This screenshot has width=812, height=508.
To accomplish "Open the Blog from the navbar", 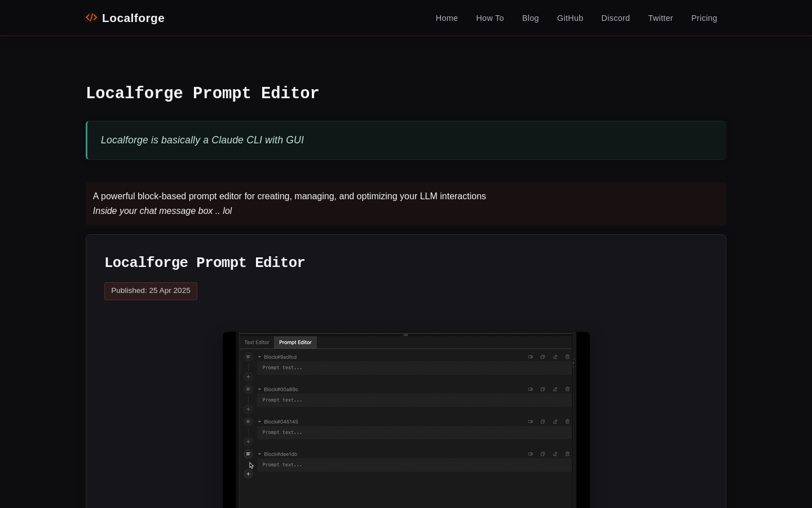I will click(531, 18).
